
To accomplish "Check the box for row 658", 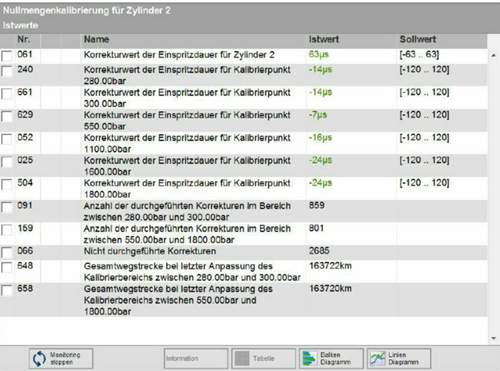I will [7, 290].
